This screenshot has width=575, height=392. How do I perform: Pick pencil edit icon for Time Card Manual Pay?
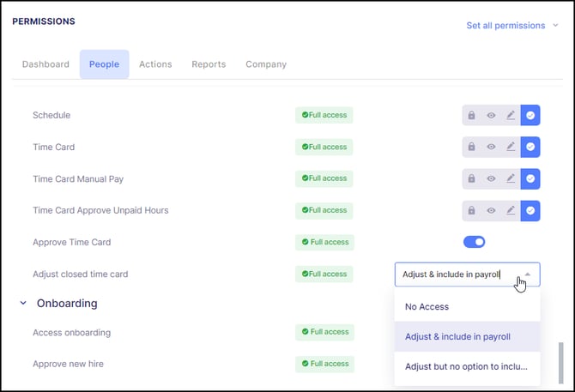pos(511,178)
